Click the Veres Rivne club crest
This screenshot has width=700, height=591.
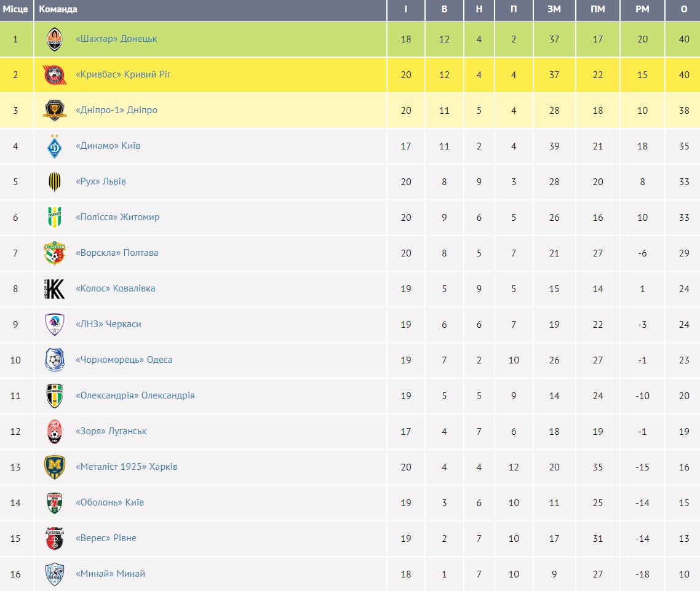(55, 539)
